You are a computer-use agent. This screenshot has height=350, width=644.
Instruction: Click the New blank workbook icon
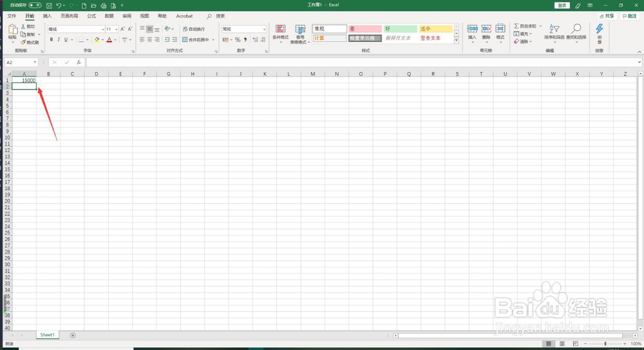click(x=84, y=6)
